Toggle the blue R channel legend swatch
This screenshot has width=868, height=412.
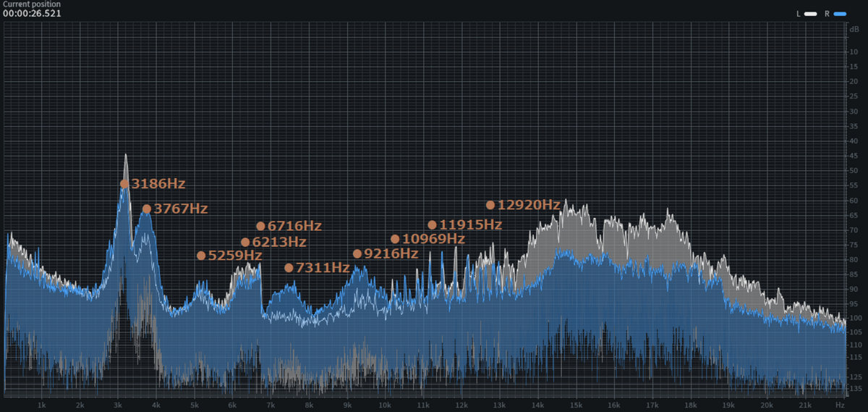(x=839, y=14)
